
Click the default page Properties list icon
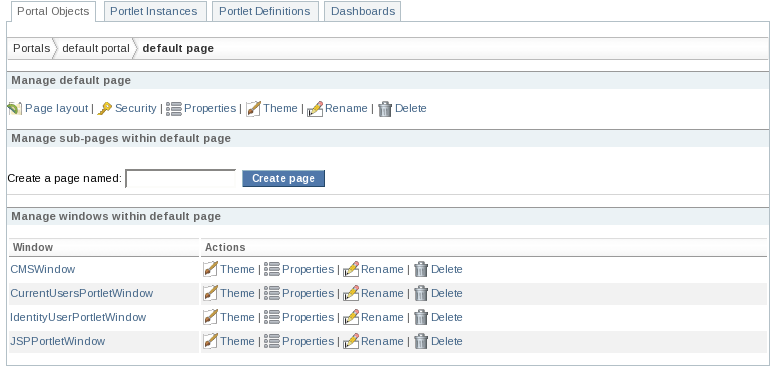(174, 108)
